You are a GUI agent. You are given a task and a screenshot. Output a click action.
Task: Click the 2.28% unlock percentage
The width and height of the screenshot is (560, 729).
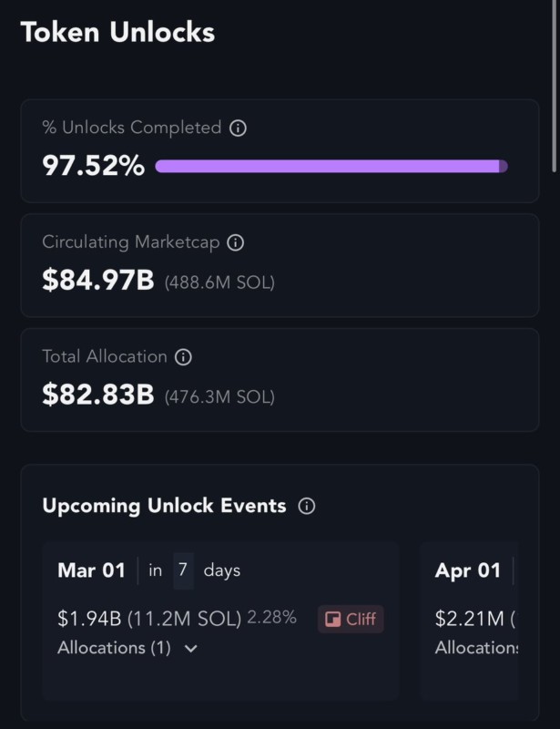pos(272,618)
